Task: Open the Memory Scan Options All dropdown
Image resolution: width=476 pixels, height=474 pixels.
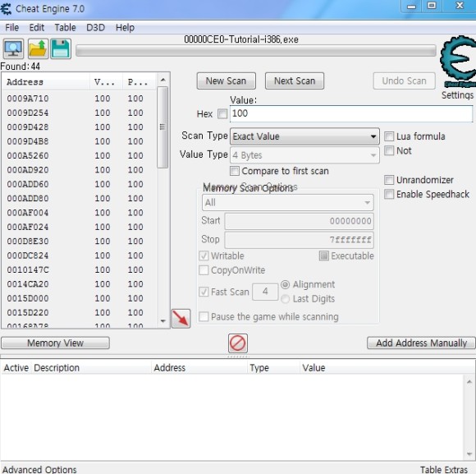Action: (x=288, y=203)
